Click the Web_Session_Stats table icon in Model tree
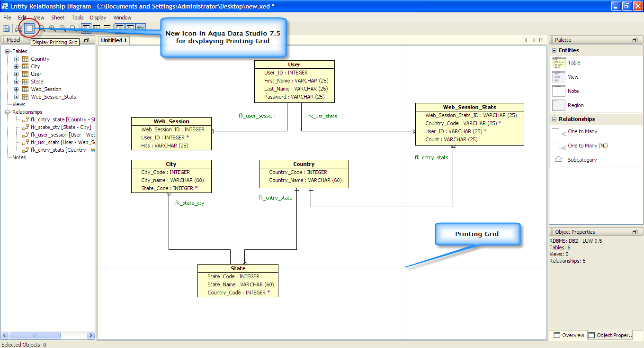 click(26, 97)
